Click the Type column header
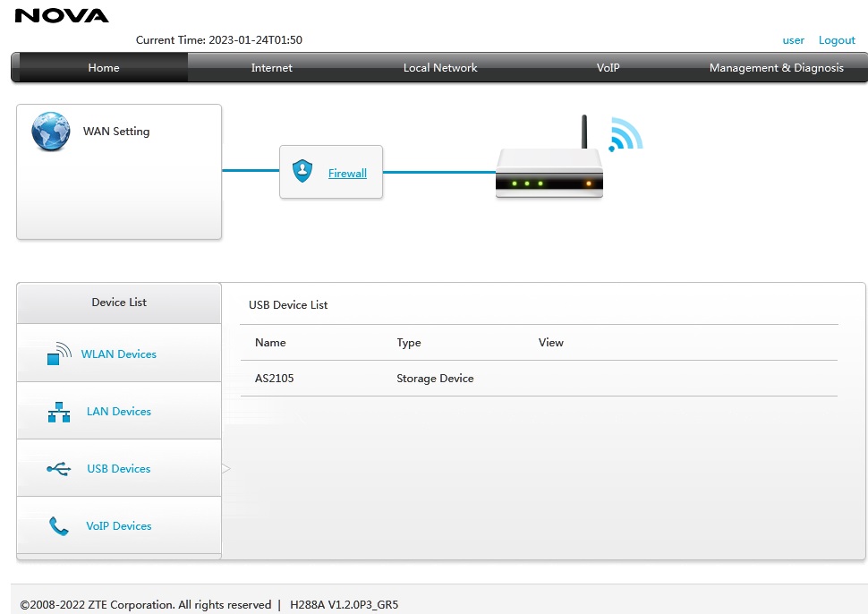Screen dimensions: 868x614 [x=409, y=343]
